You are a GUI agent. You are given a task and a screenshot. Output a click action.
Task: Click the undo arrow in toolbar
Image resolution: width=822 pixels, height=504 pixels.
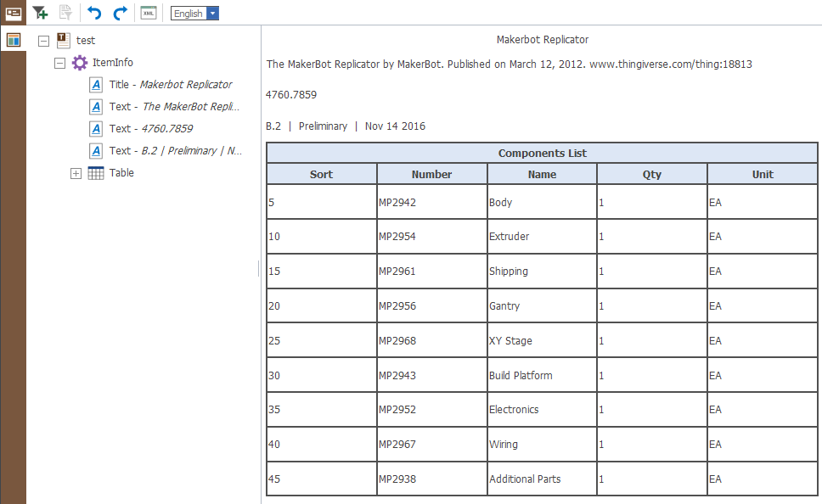pyautogui.click(x=94, y=13)
